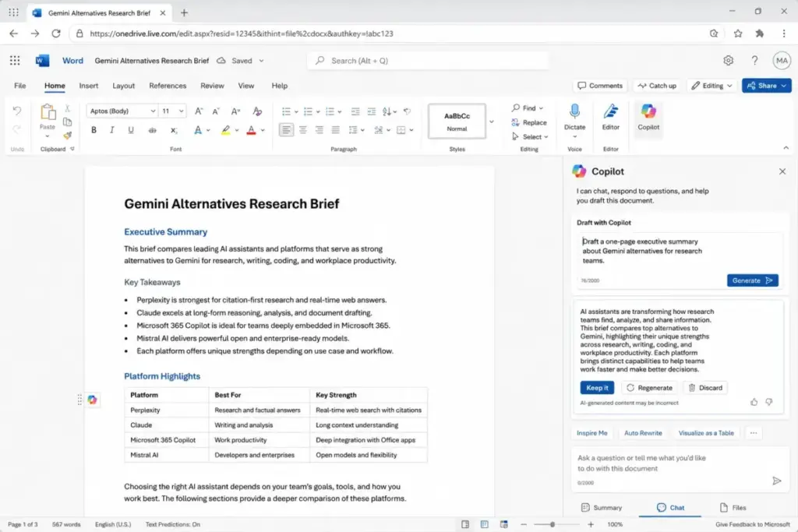Switch to the References tab
Image resolution: width=798 pixels, height=532 pixels.
pyautogui.click(x=168, y=86)
